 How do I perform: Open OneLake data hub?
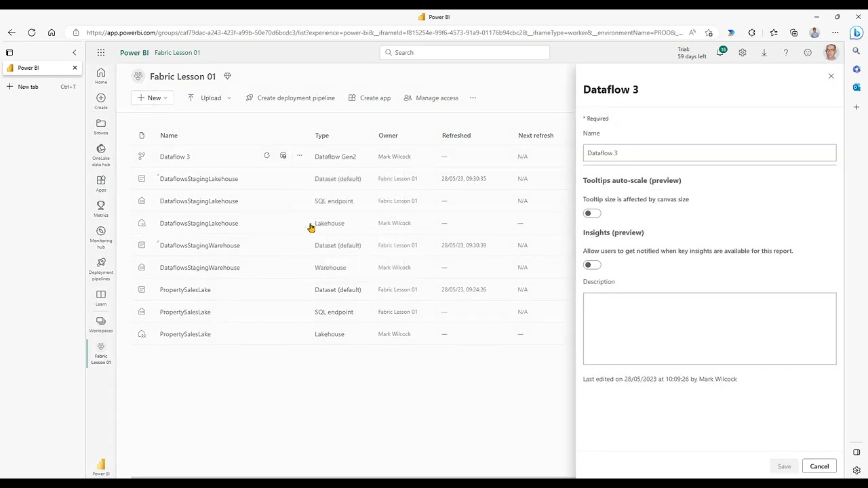101,155
